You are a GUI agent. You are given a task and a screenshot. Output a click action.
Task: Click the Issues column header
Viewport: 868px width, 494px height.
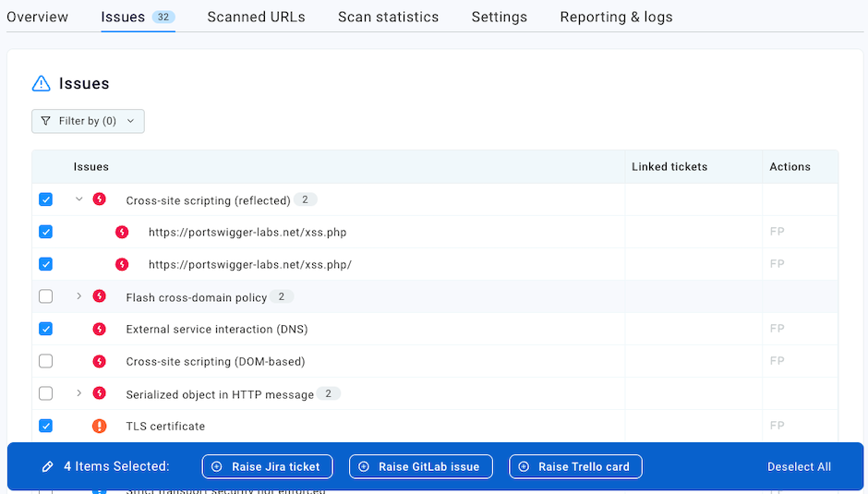pyautogui.click(x=90, y=167)
